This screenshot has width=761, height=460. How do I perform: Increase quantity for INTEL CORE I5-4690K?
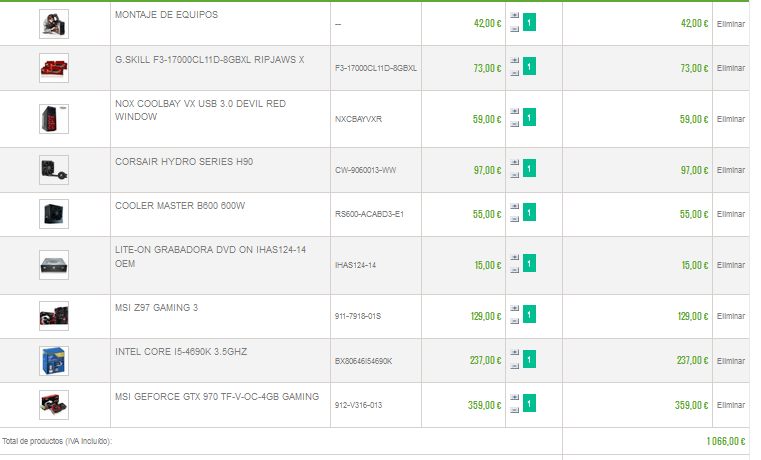[x=514, y=353]
